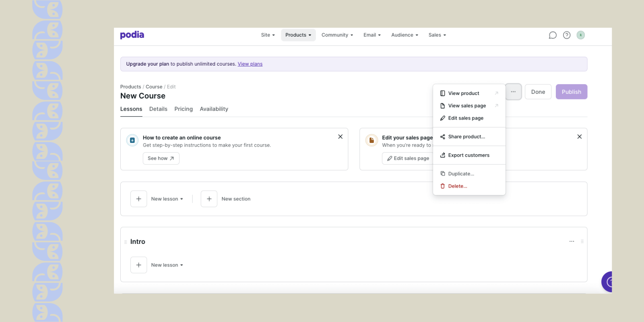Screen dimensions: 644x322
Task: Click the help question mark icon
Action: [567, 35]
